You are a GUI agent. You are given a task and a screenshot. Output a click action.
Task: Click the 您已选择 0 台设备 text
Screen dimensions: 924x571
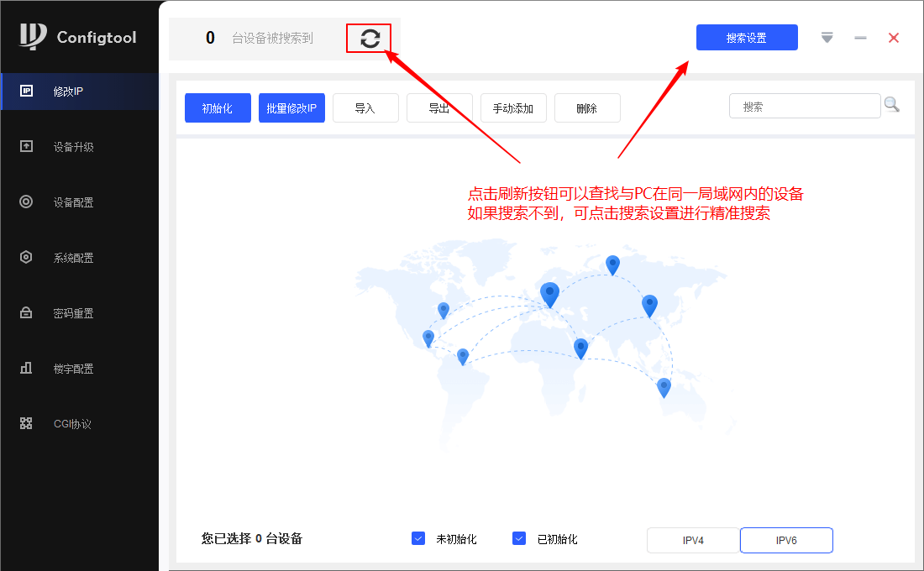(252, 538)
